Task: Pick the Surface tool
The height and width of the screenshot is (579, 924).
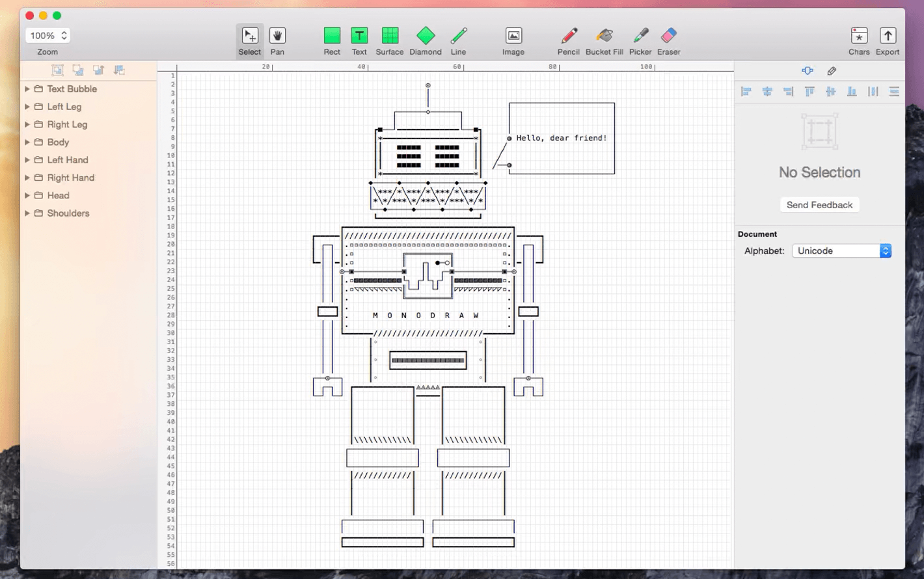Action: tap(390, 41)
